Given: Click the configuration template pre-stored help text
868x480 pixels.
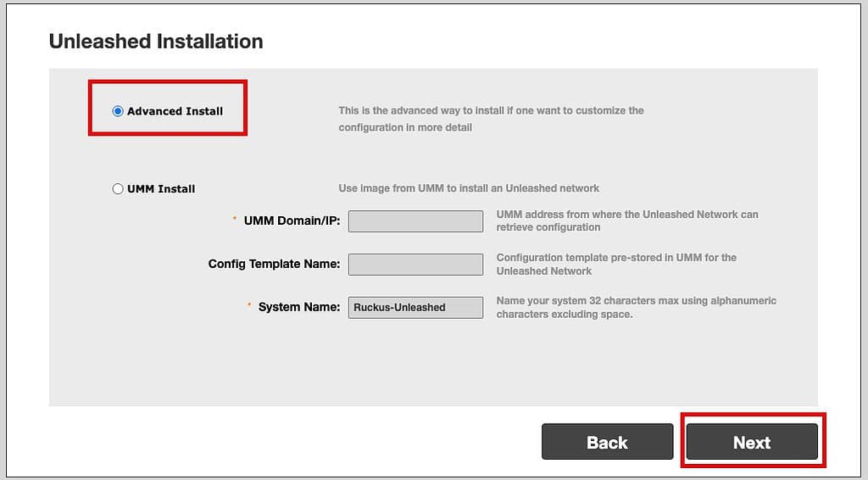Looking at the screenshot, I should click(616, 264).
